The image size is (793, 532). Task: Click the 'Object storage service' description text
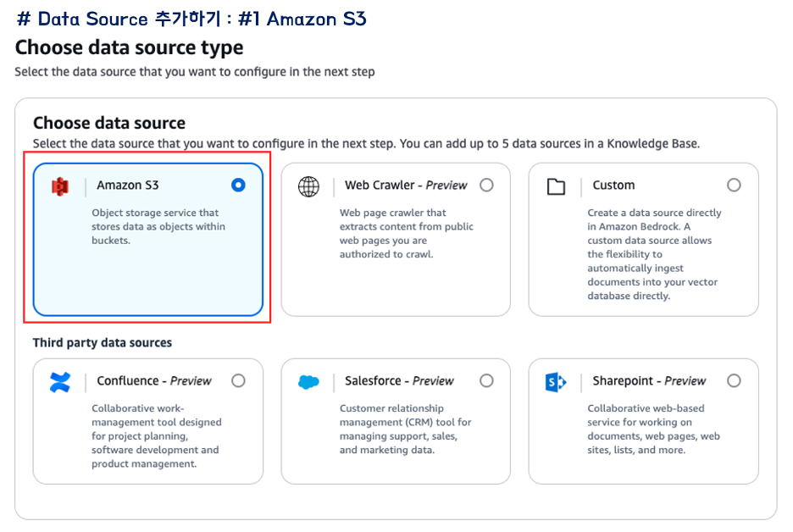(158, 226)
